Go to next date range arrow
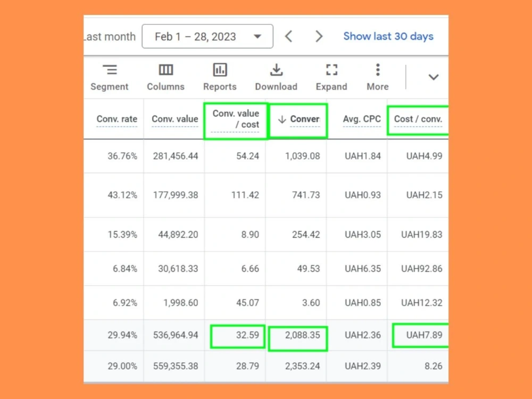 pos(319,36)
